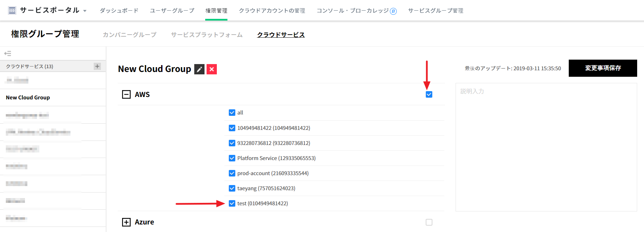Click the plus icon to add cloud service
The image size is (644, 232).
pyautogui.click(x=97, y=66)
